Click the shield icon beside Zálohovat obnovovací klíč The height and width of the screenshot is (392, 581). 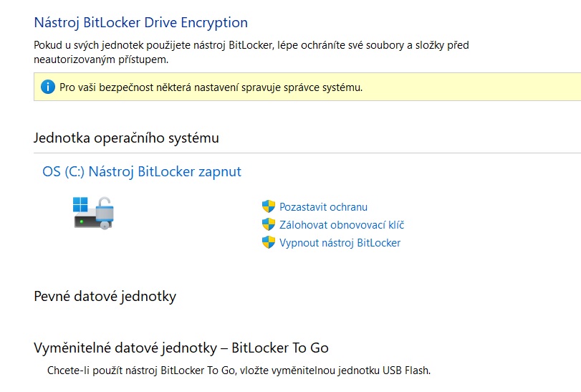tap(269, 225)
